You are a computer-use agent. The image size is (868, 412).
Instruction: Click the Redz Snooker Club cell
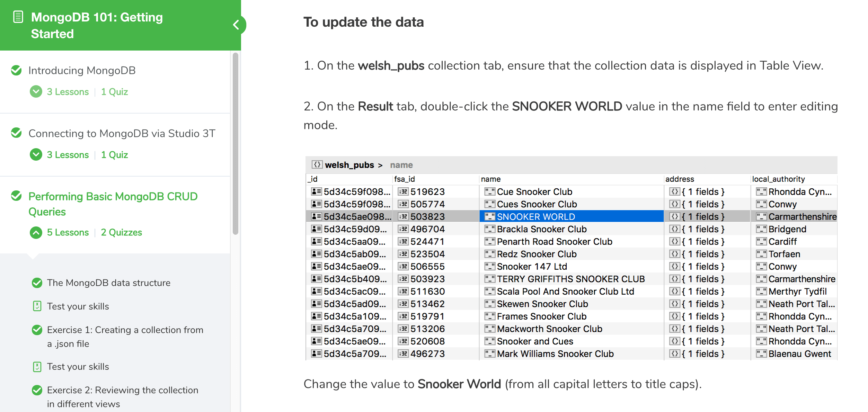point(572,254)
